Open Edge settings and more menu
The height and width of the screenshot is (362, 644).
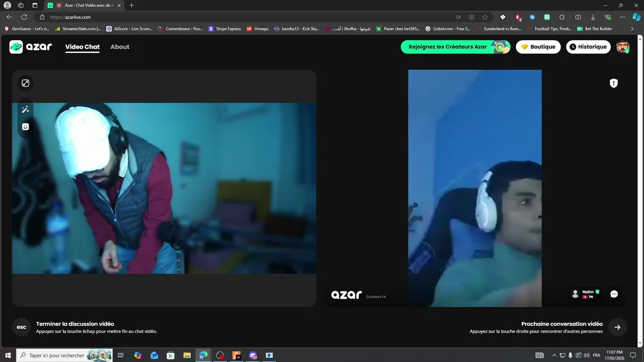pyautogui.click(x=622, y=17)
